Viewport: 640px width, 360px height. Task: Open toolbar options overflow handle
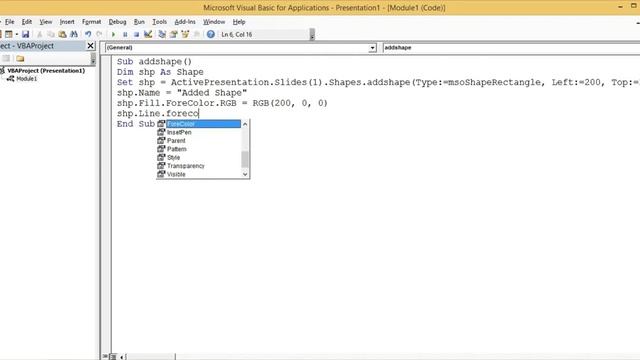click(x=312, y=35)
